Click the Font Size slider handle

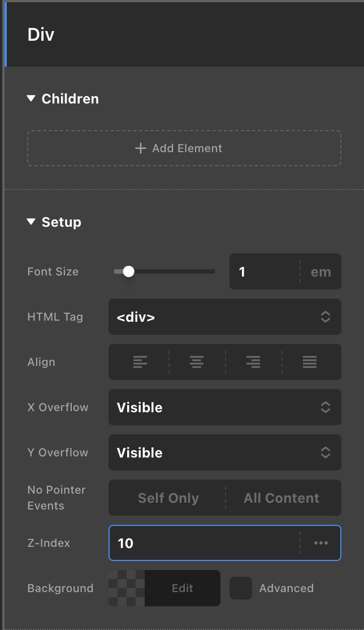(x=128, y=271)
